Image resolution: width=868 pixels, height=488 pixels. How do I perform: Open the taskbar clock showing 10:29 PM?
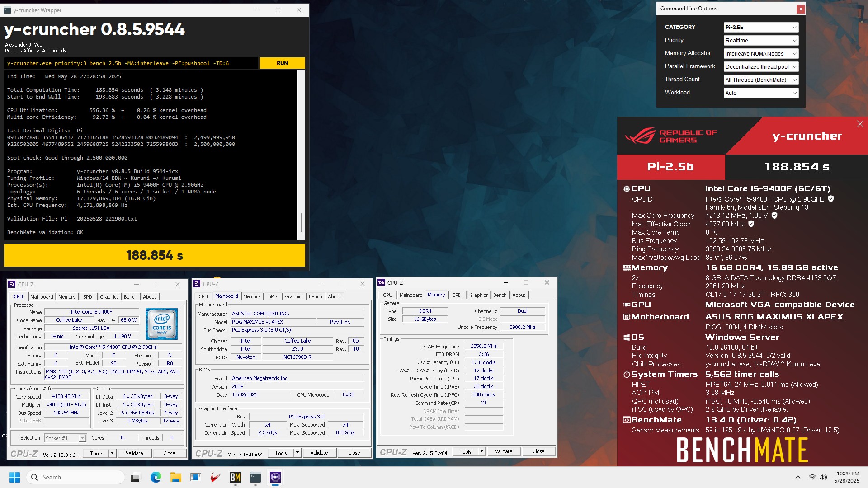(x=847, y=477)
